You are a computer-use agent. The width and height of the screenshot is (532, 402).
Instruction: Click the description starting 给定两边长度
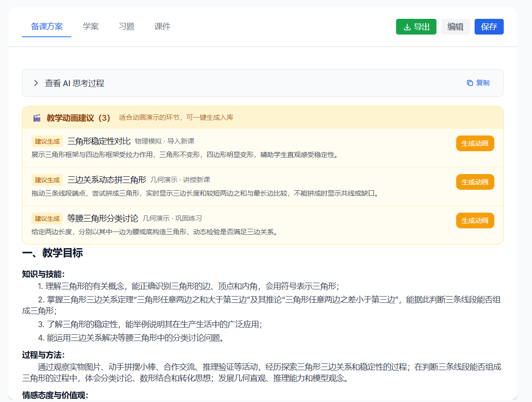tap(155, 232)
